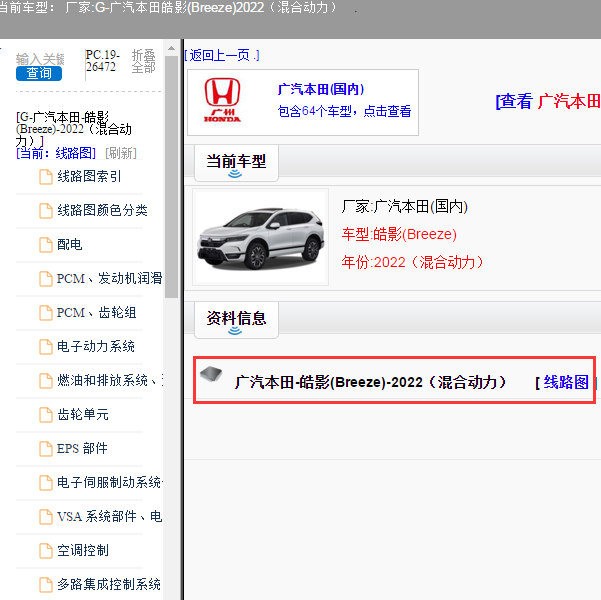This screenshot has width=601, height=600.
Task: Click the Guangzhou Honda logo
Action: point(222,100)
